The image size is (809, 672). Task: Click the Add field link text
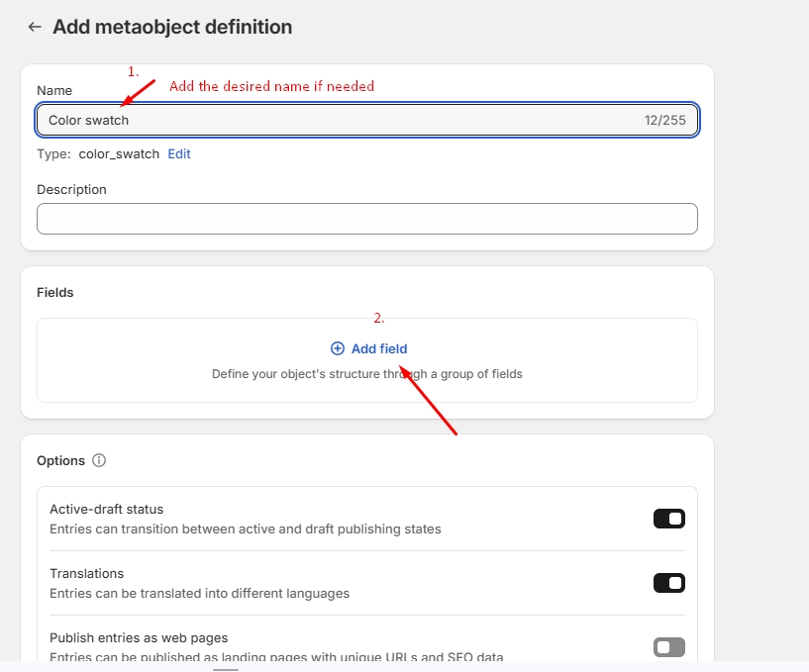379,348
